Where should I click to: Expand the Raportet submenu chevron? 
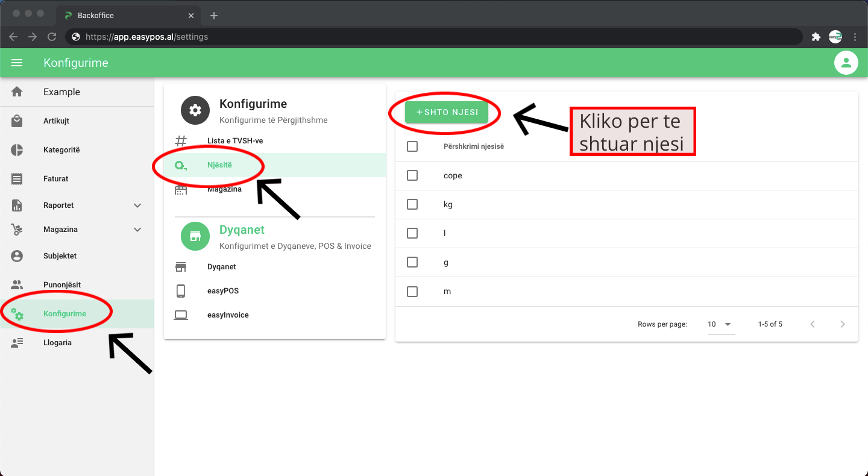point(137,205)
